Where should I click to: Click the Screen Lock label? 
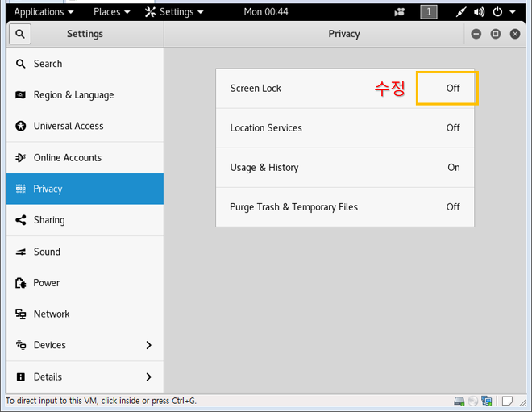pos(256,88)
